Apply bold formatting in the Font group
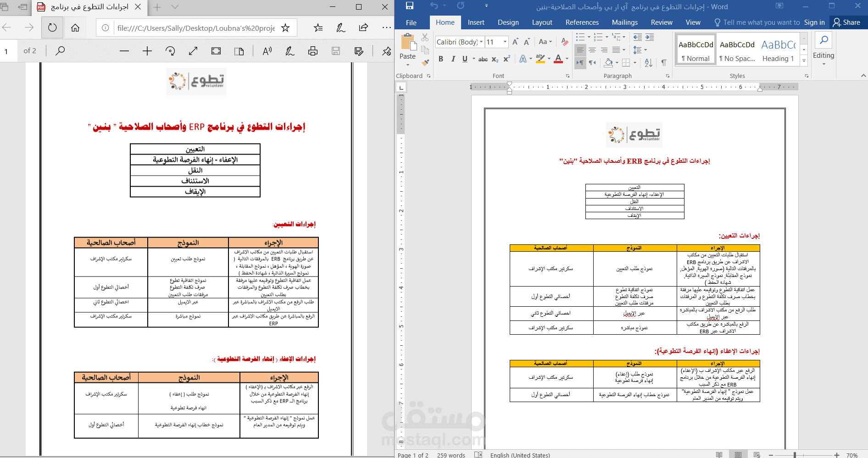868x458 pixels. pyautogui.click(x=440, y=59)
